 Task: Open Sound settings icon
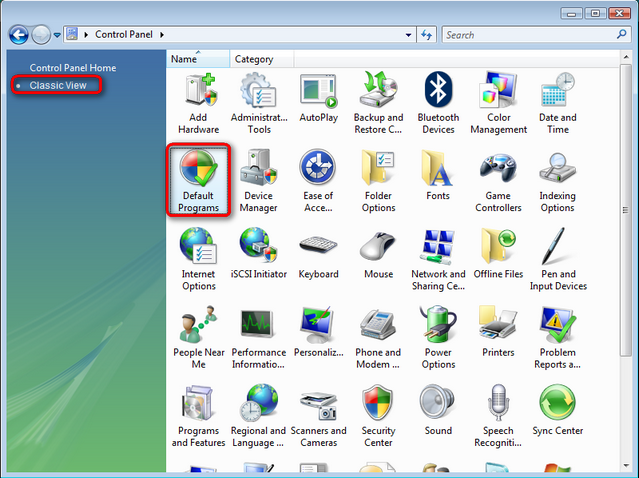click(x=438, y=410)
